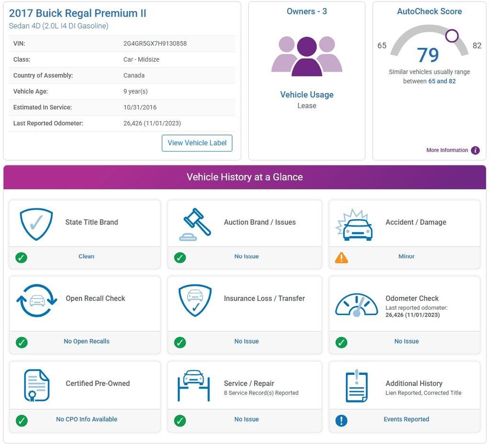
Task: Click the score number 79
Action: 428,55
